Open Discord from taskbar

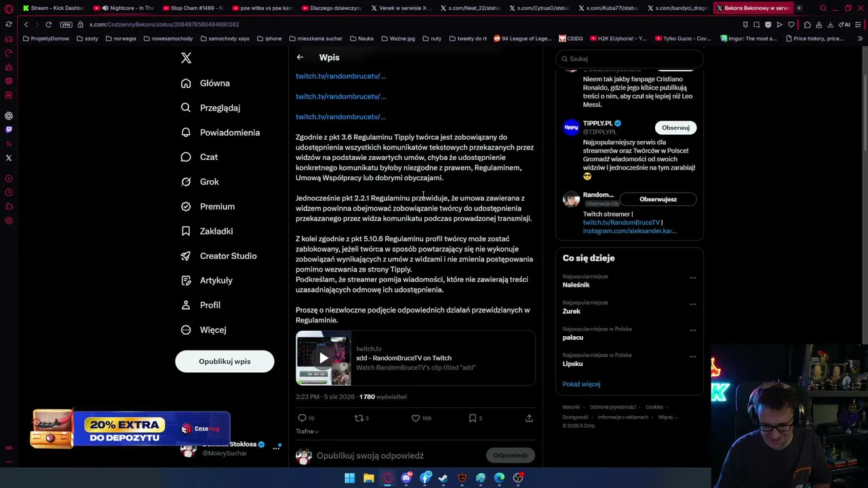point(406,478)
